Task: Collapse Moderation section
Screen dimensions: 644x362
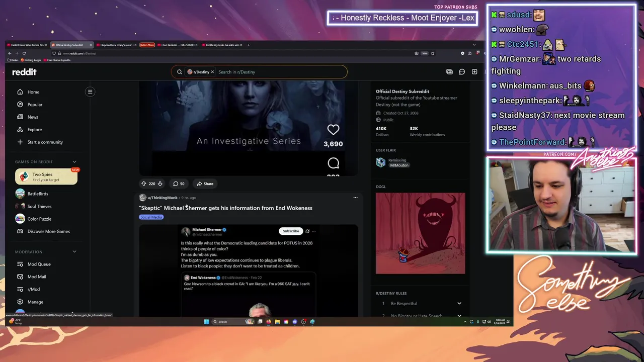Action: 74,252
